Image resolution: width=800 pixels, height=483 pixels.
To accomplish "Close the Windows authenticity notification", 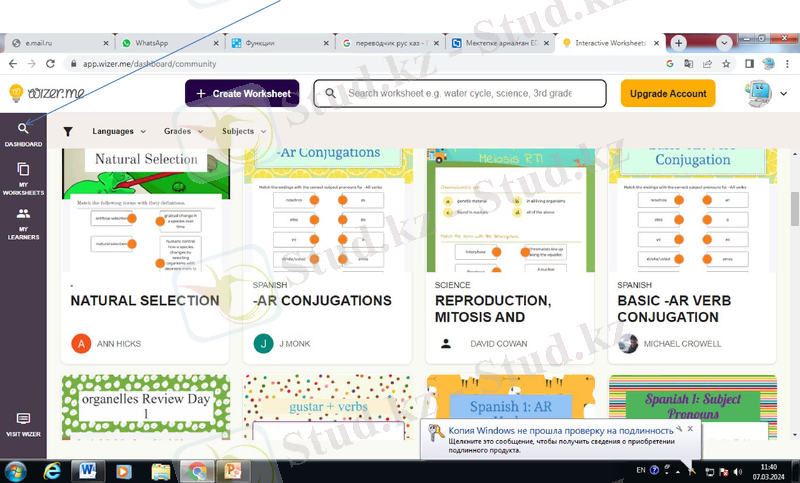I will [690, 428].
